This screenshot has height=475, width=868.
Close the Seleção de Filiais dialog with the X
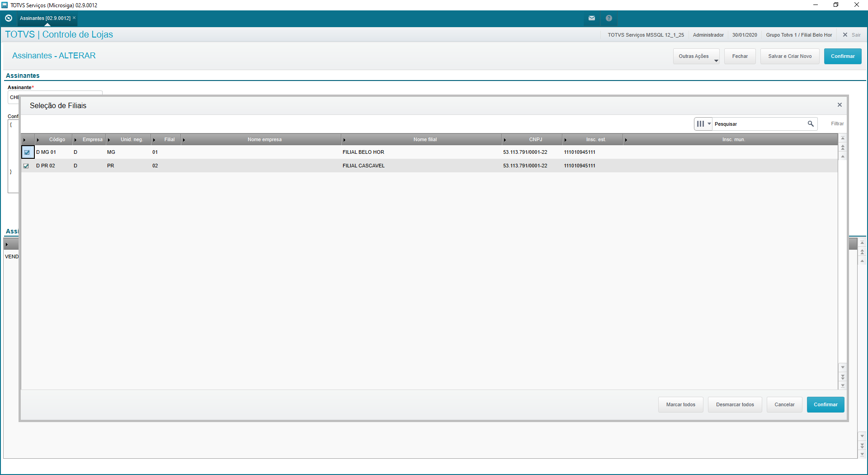[x=840, y=105]
